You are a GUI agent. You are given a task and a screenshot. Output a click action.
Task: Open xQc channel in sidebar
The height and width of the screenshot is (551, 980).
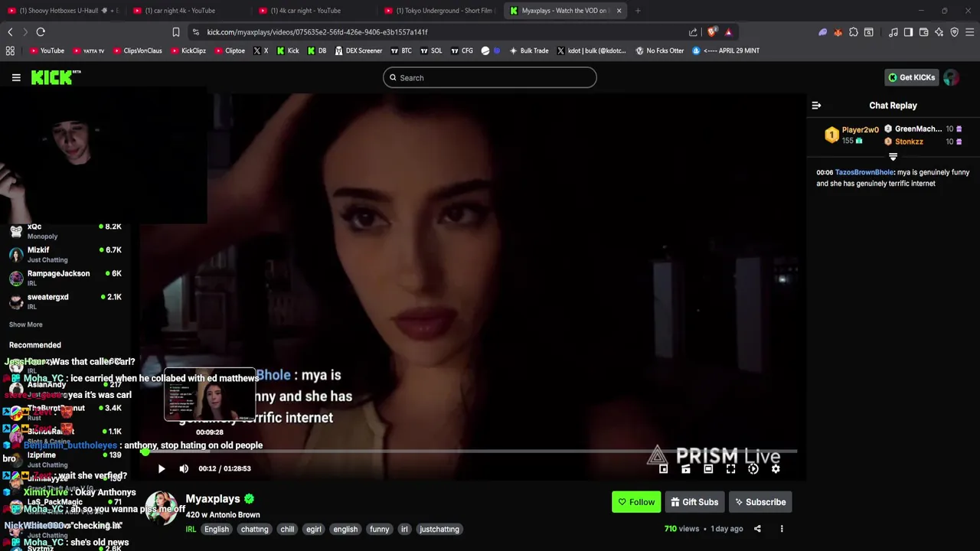(65, 230)
